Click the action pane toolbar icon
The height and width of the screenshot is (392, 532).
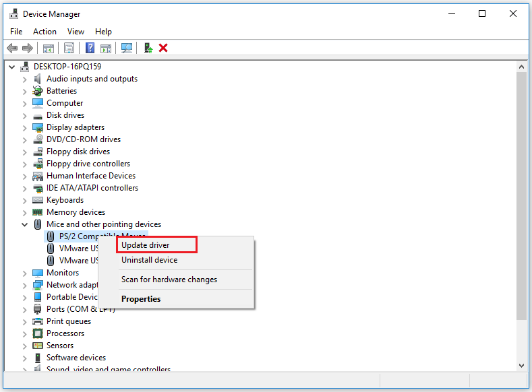[106, 48]
